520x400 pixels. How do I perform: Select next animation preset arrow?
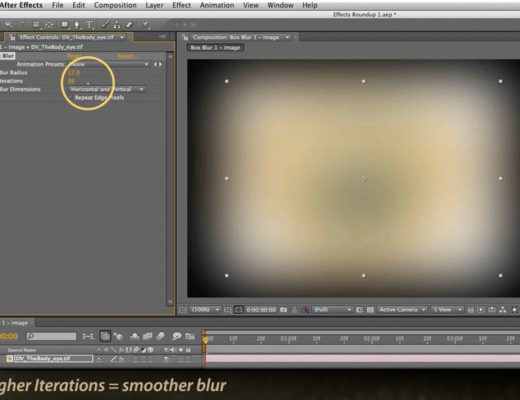pyautogui.click(x=160, y=64)
